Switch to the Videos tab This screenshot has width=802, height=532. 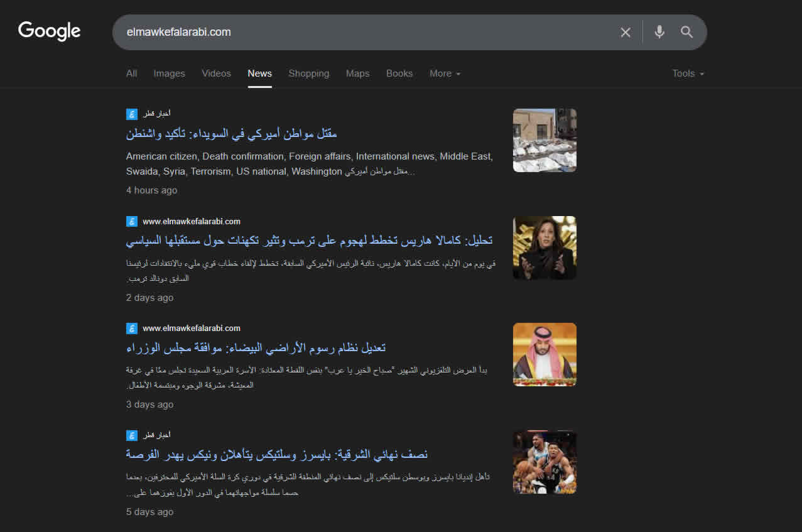tap(216, 73)
